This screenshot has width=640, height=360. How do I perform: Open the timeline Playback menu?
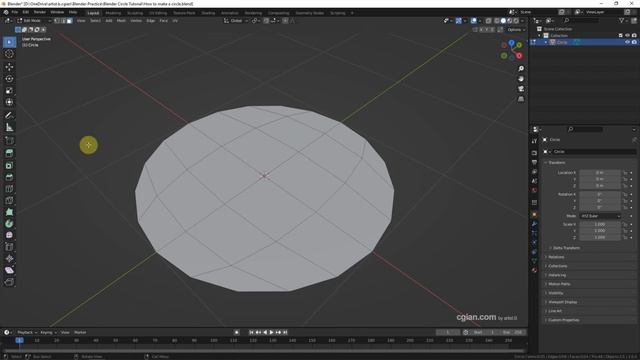[x=27, y=332]
